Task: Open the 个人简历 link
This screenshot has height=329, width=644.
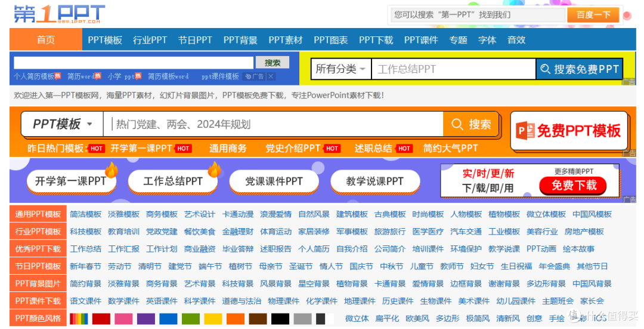Action: pos(314,249)
